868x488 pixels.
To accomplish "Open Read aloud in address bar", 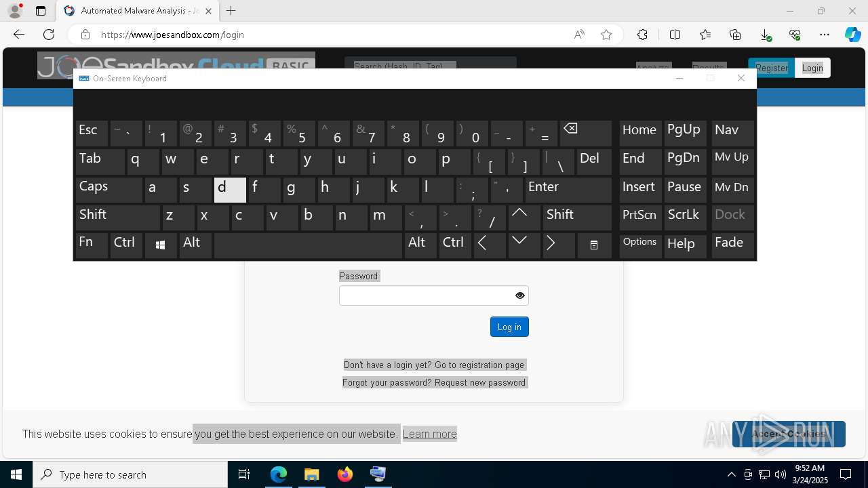I will coord(579,35).
